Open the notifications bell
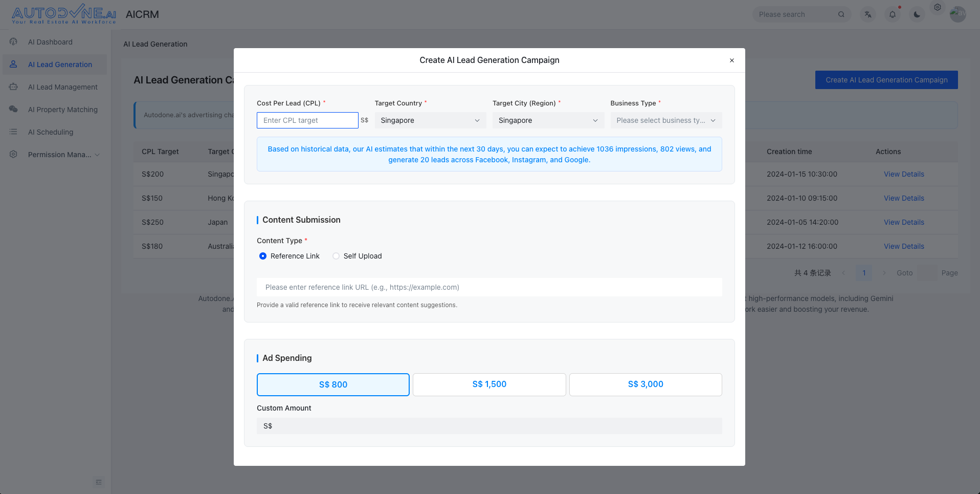The height and width of the screenshot is (494, 980). [x=893, y=14]
